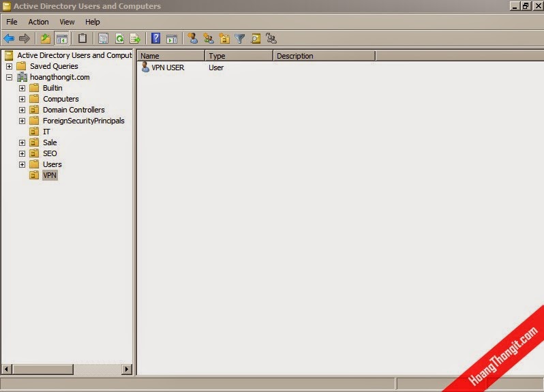Select Saved Queries in the tree
Screen dimensions: 544x392
(54, 66)
